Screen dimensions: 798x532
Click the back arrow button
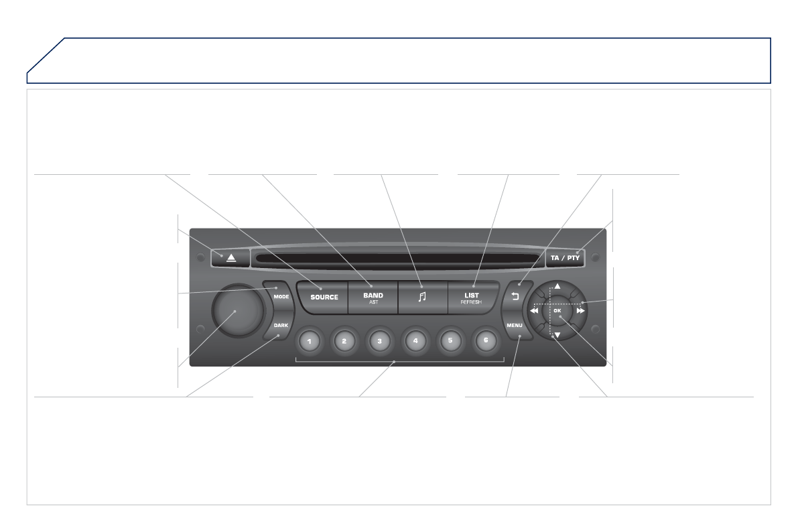(x=514, y=296)
